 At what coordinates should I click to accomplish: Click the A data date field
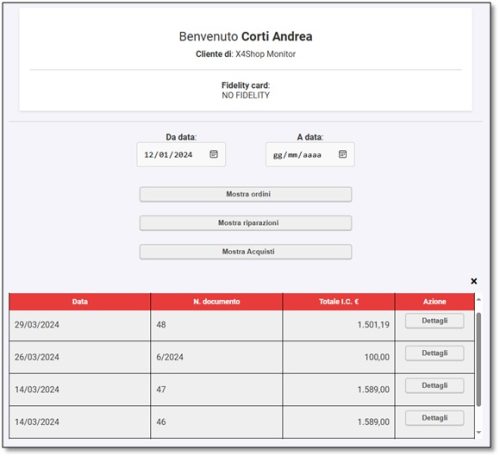click(x=310, y=154)
